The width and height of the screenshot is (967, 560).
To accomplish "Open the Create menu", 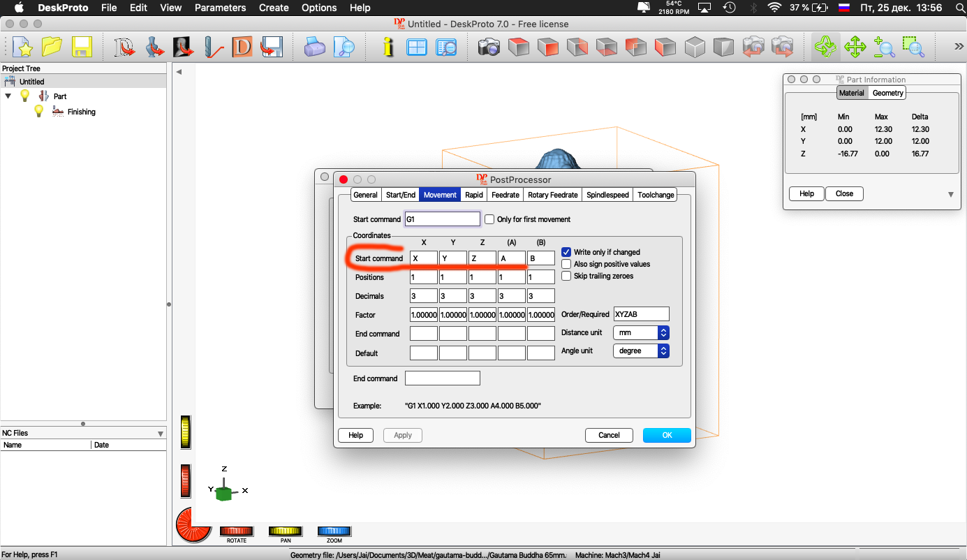I will (x=274, y=8).
